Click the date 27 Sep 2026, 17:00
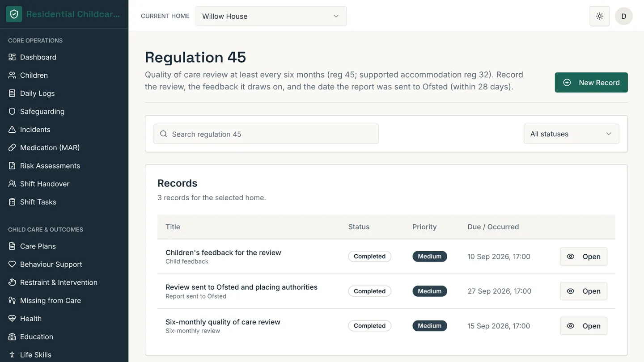This screenshot has height=362, width=644. click(500, 291)
